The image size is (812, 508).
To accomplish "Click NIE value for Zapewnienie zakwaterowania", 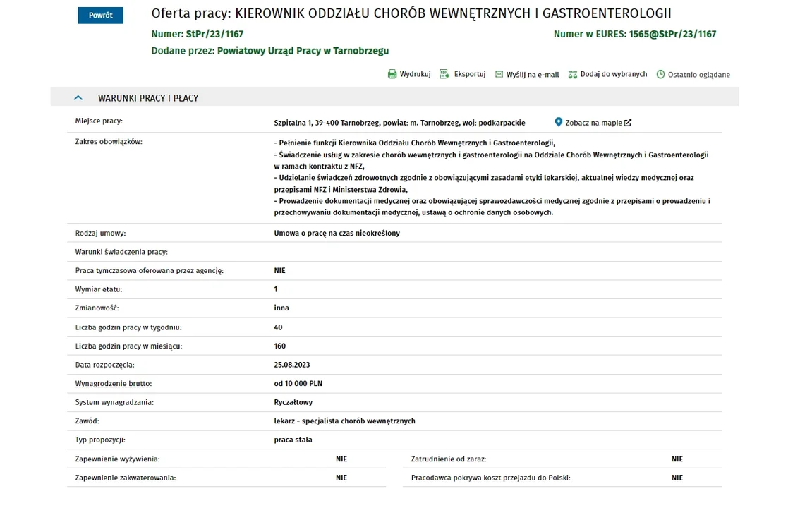I will 341,478.
